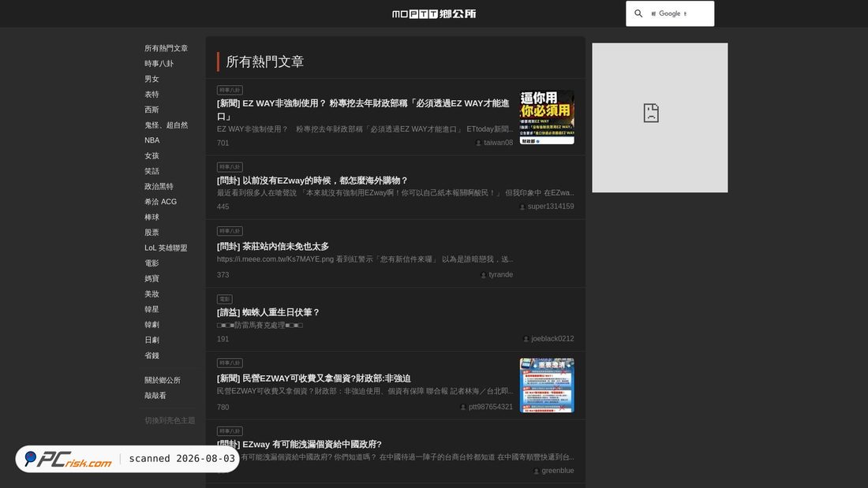The image size is (868, 488).
Task: Toggle 切換到亮色主題 light theme
Action: point(170,420)
